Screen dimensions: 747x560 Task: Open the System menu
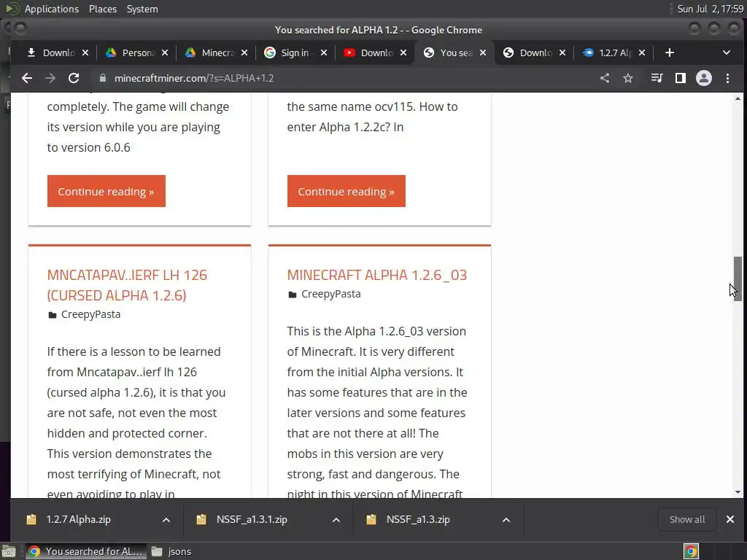click(x=142, y=9)
